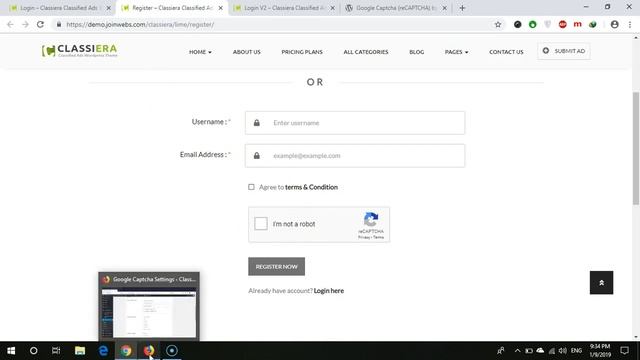Click the browser address bar URL
640x360 pixels.
(140, 24)
